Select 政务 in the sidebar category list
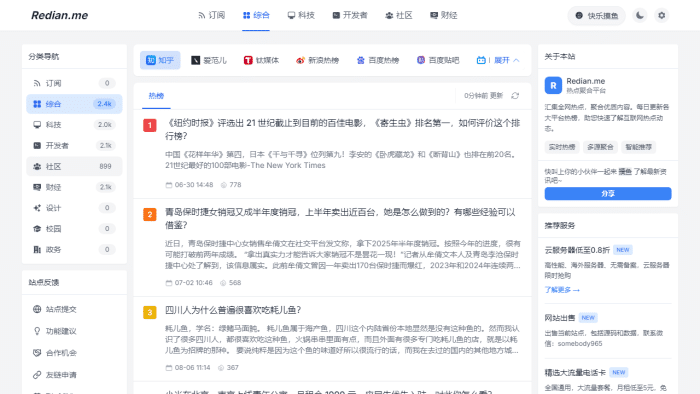The height and width of the screenshot is (394, 700). [74, 249]
